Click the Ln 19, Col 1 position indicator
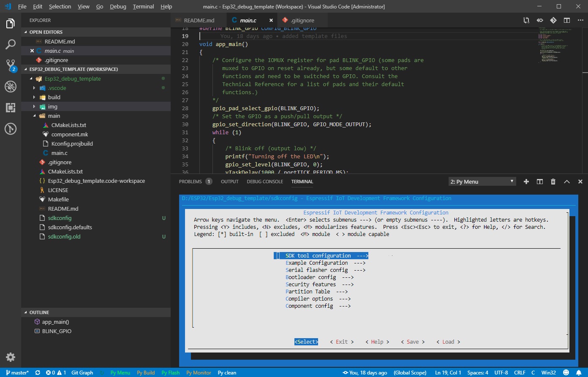The height and width of the screenshot is (377, 588). pyautogui.click(x=448, y=373)
